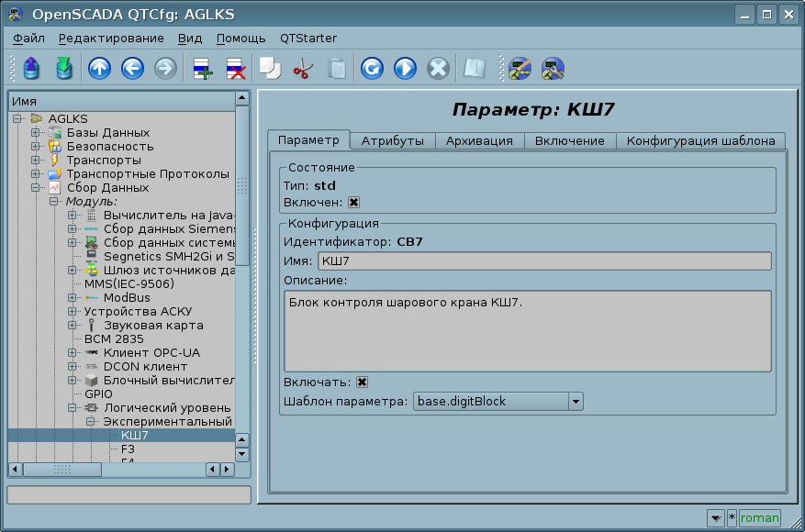Open the Шаблон параметра dropdown
Image resolution: width=805 pixels, height=532 pixels.
(x=575, y=401)
